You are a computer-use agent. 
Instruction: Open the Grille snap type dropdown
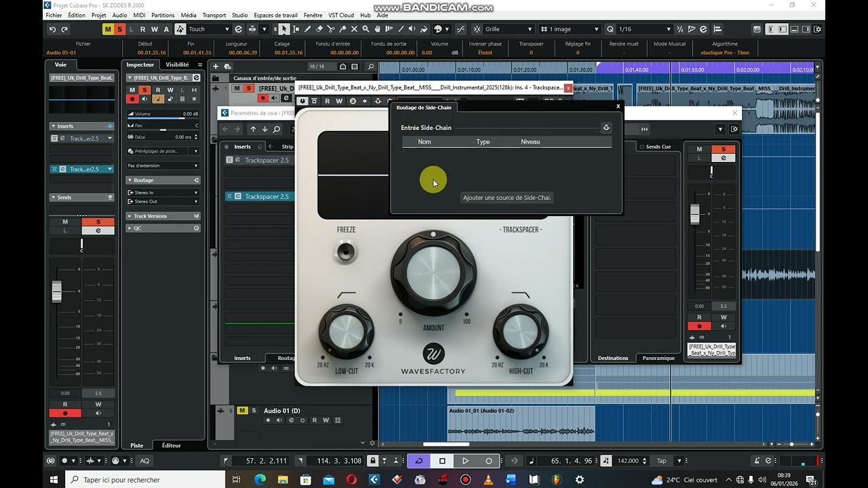509,29
